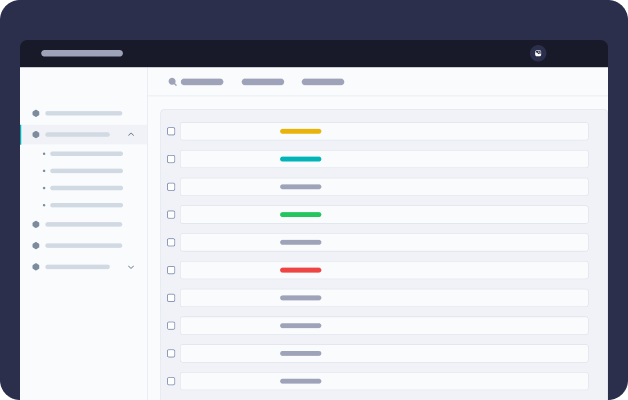
Task: Open the last sub-item under expanded section
Action: pyautogui.click(x=87, y=205)
